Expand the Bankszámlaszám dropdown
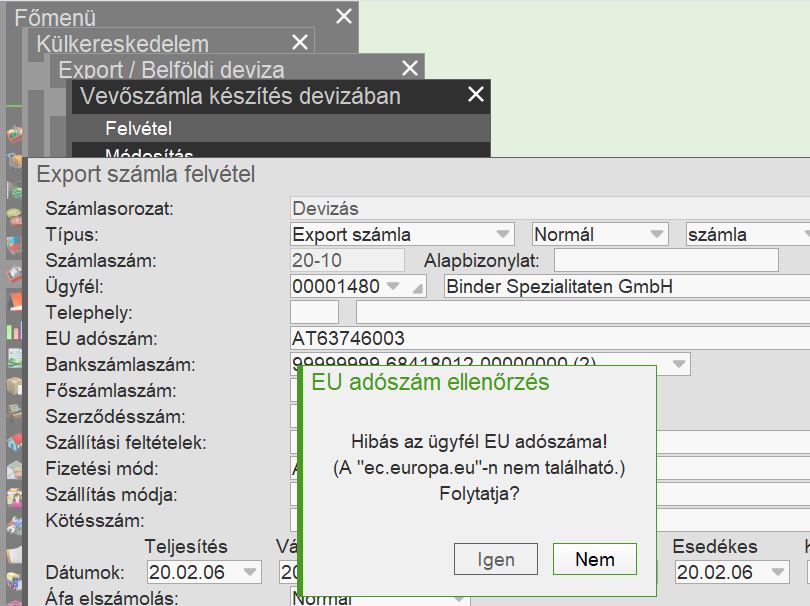The width and height of the screenshot is (810, 606). pos(679,364)
